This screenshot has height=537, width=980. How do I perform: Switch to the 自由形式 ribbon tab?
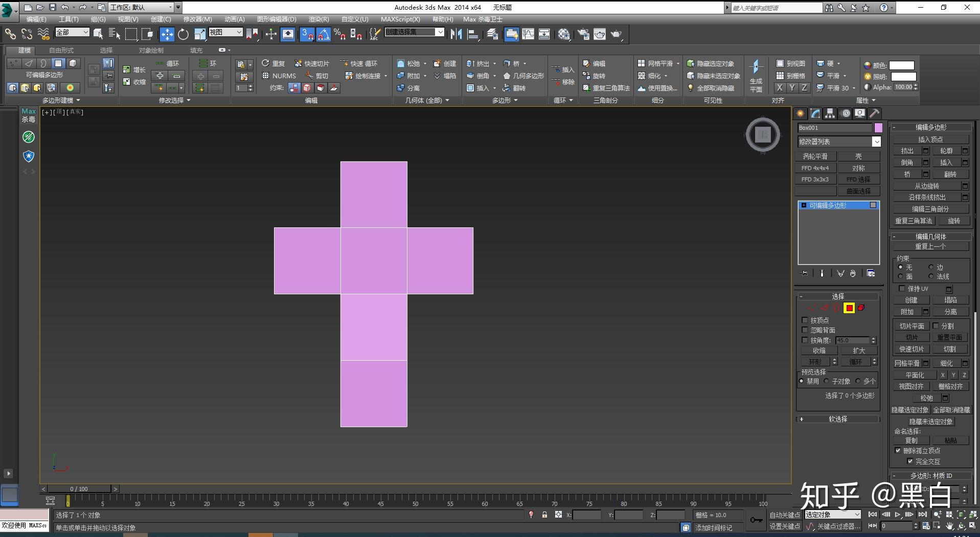tap(61, 50)
